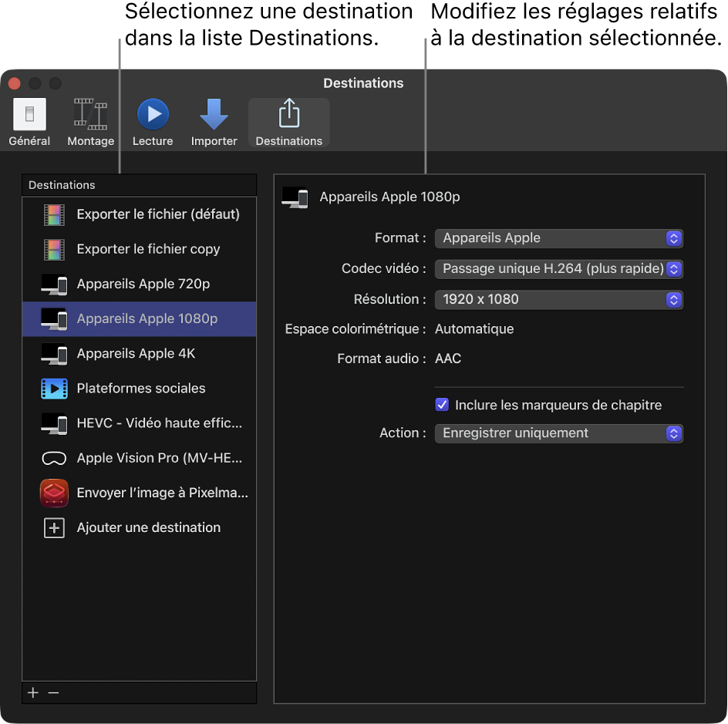
Task: Click the plus box icon for Ajouter une destination
Action: pos(54,528)
